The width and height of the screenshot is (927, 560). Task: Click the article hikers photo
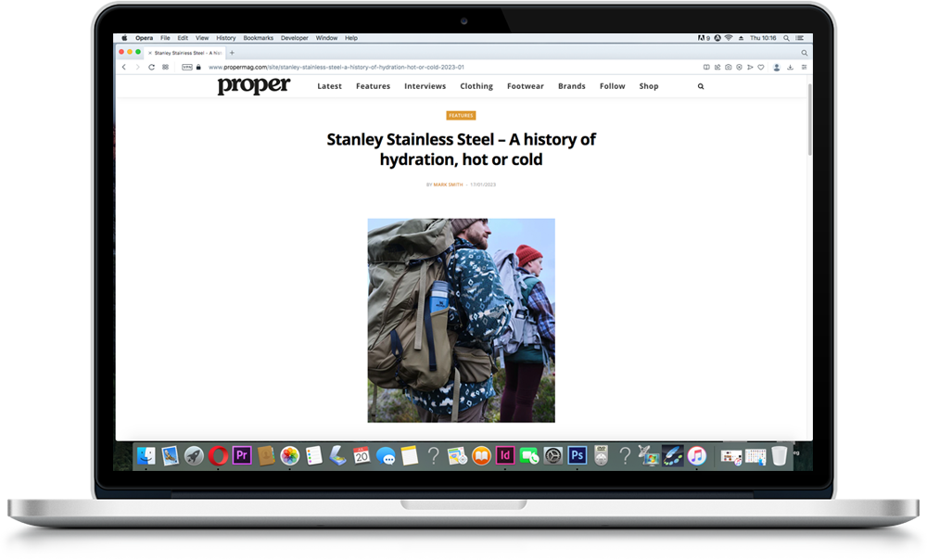(x=461, y=321)
